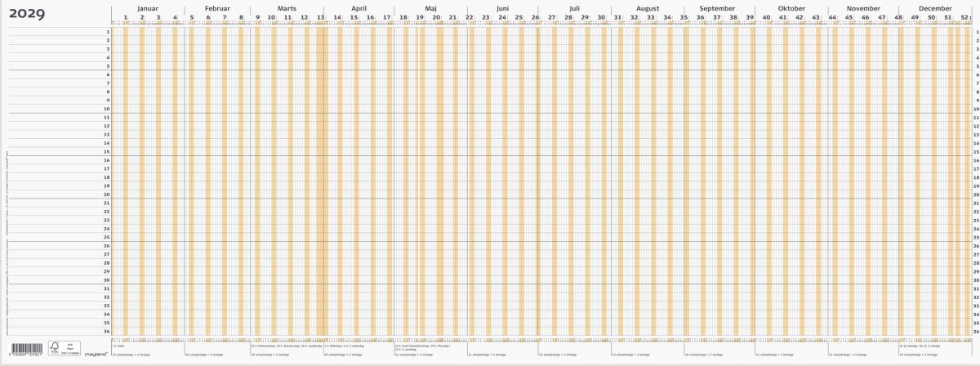Click week number 13 in the header
Viewport: 980px width, 366px height.
[x=321, y=17]
